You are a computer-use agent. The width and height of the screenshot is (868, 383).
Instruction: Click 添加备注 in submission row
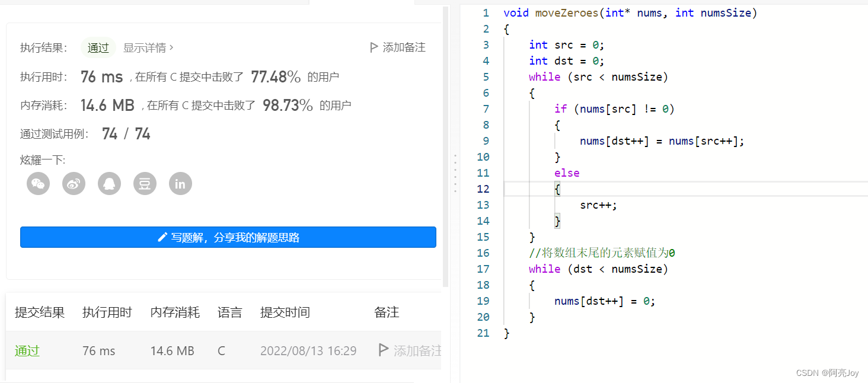click(417, 351)
